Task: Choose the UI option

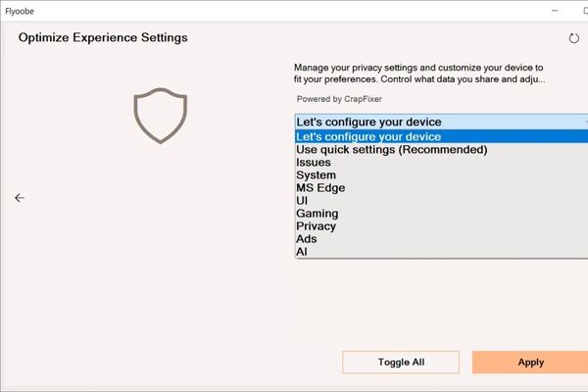Action: 302,201
